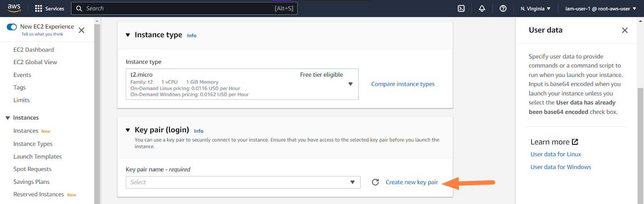Open EC2 Global View
This screenshot has height=204, width=644.
(35, 62)
